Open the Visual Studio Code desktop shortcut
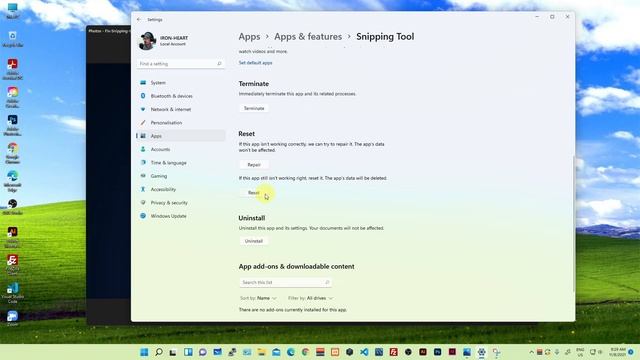Image resolution: width=640 pixels, height=360 pixels. (12, 293)
